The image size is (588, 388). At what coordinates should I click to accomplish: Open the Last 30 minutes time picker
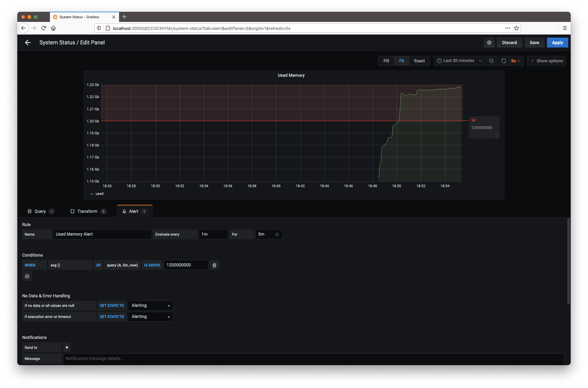point(459,61)
